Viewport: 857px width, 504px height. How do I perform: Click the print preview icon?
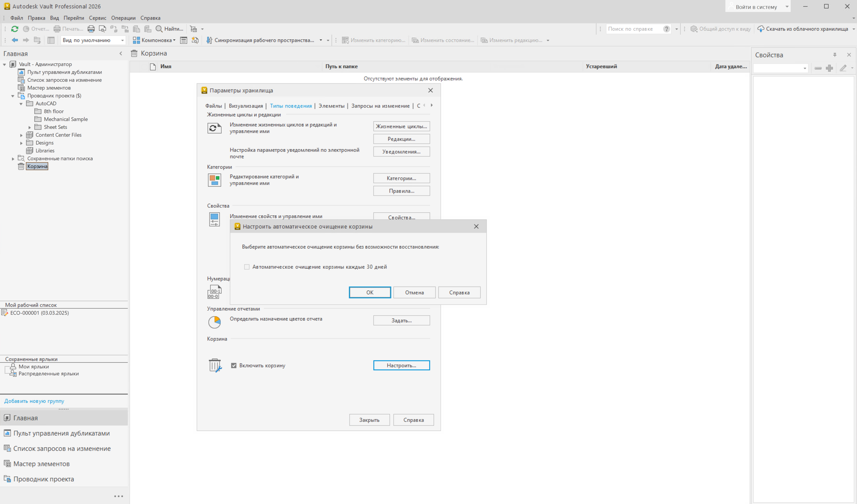[102, 29]
